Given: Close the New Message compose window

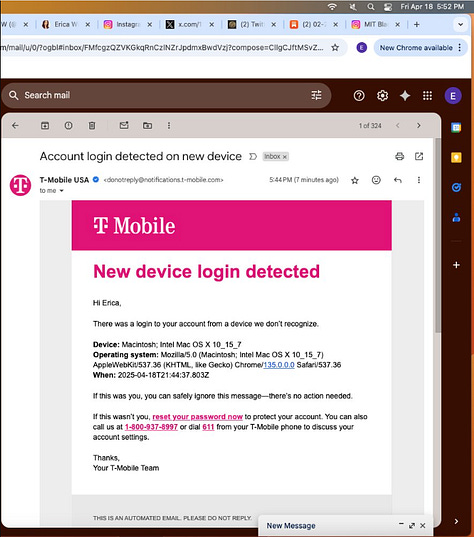Looking at the screenshot, I should (x=423, y=525).
